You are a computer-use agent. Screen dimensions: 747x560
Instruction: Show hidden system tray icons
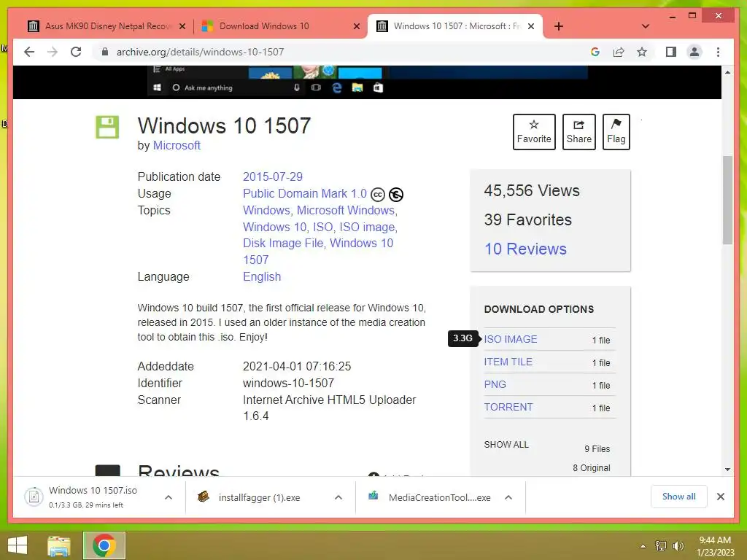[x=643, y=546]
